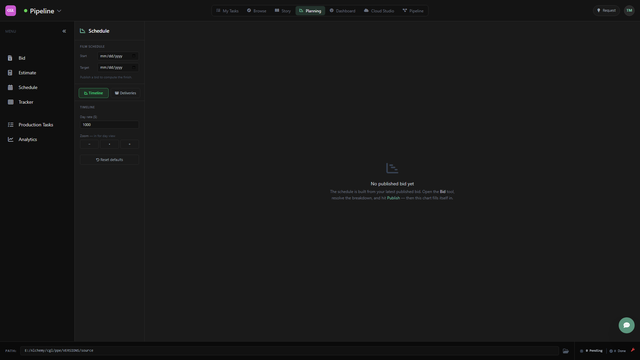Switch to the My Tasks tab
The width and height of the screenshot is (640, 360).
point(227,11)
